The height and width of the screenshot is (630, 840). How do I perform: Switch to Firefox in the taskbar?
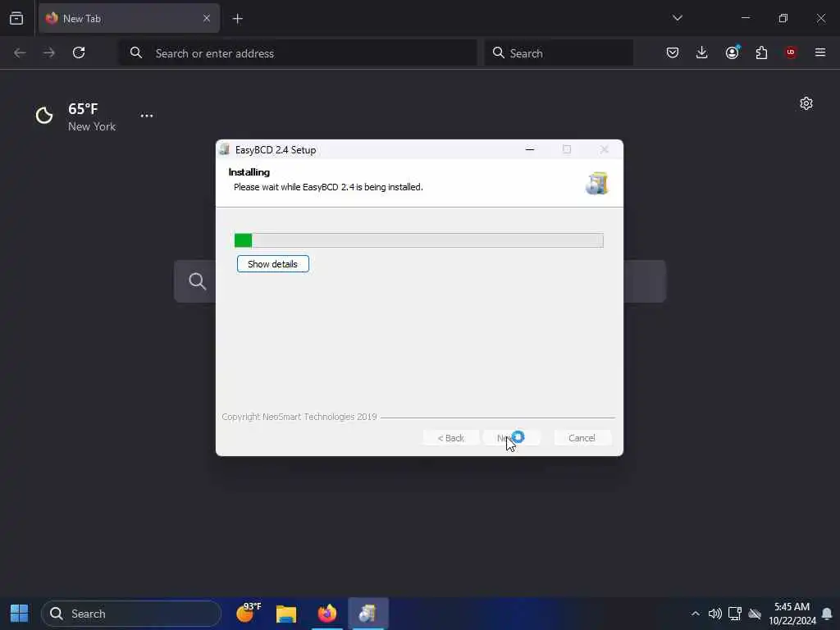(327, 614)
